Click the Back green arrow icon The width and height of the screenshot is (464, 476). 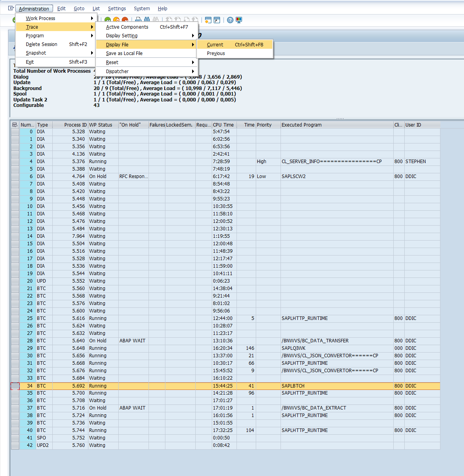pos(108,20)
